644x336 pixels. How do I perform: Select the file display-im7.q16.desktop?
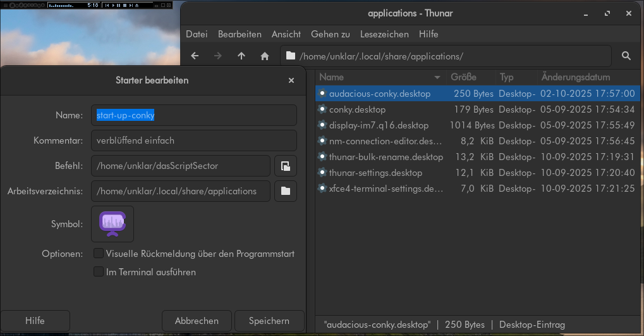478,125
